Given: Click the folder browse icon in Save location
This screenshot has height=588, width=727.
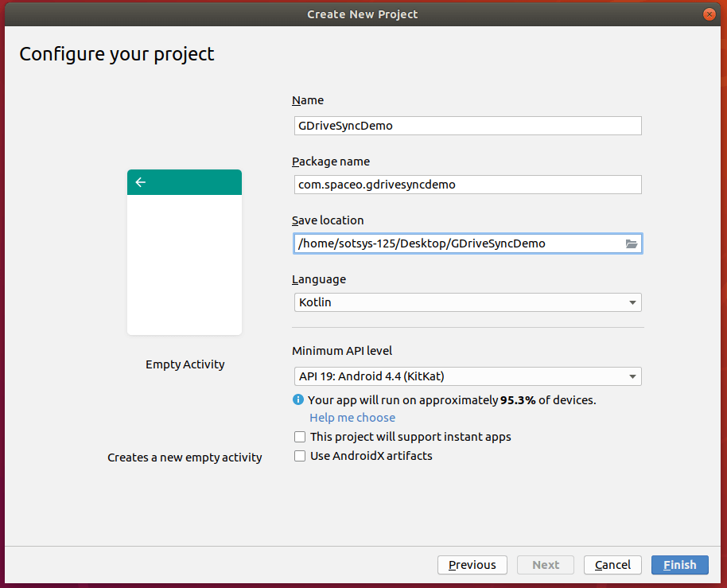Looking at the screenshot, I should [632, 243].
